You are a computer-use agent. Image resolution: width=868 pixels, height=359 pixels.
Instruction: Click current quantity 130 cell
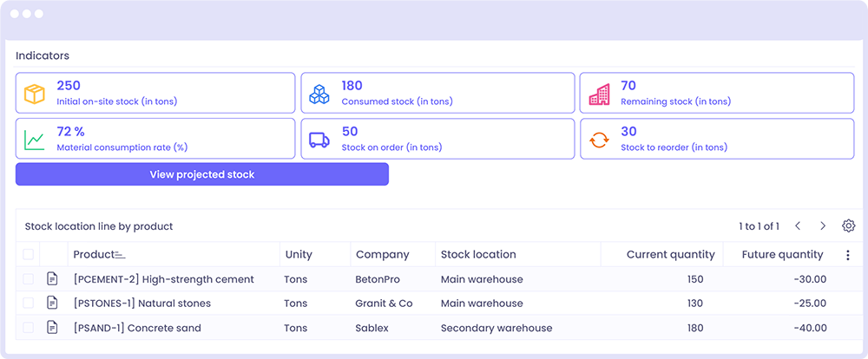coord(694,304)
